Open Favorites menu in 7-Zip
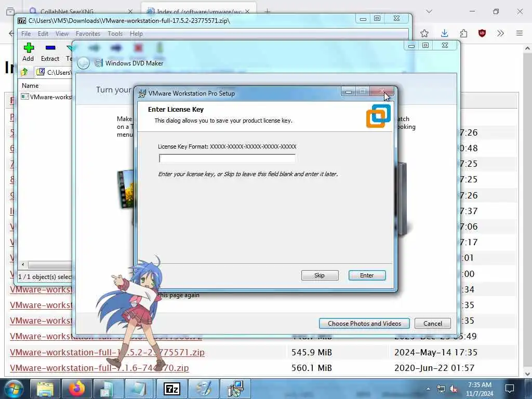The width and height of the screenshot is (532, 399). tap(88, 34)
